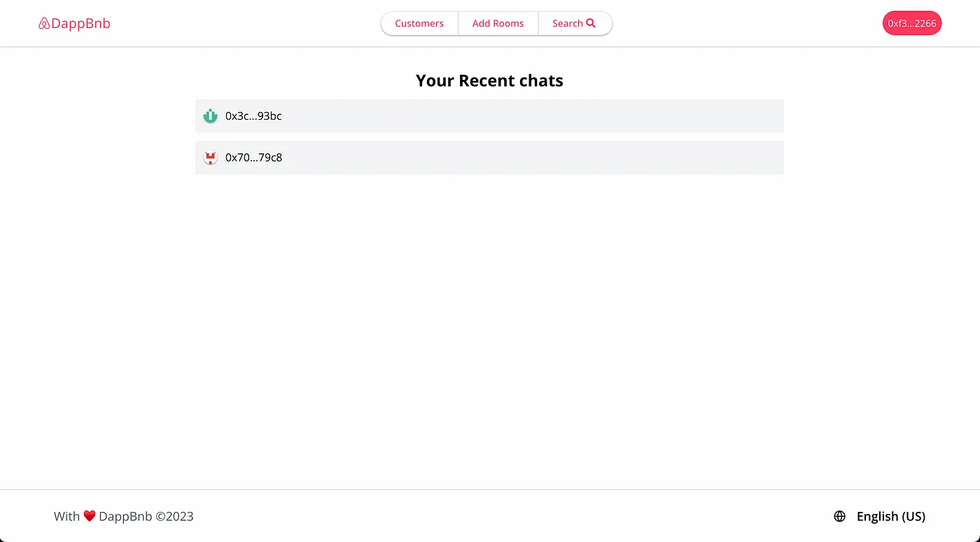Go to Add Rooms

pos(498,23)
